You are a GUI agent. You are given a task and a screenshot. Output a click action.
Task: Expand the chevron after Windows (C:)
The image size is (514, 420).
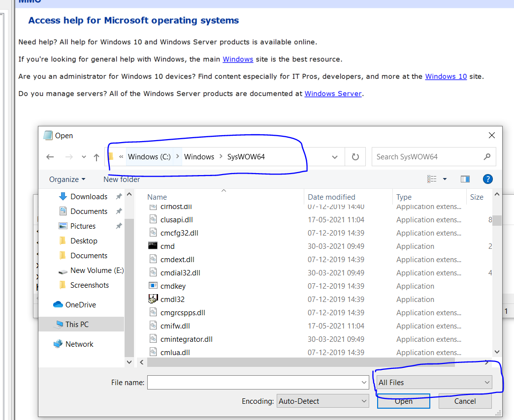pos(178,156)
